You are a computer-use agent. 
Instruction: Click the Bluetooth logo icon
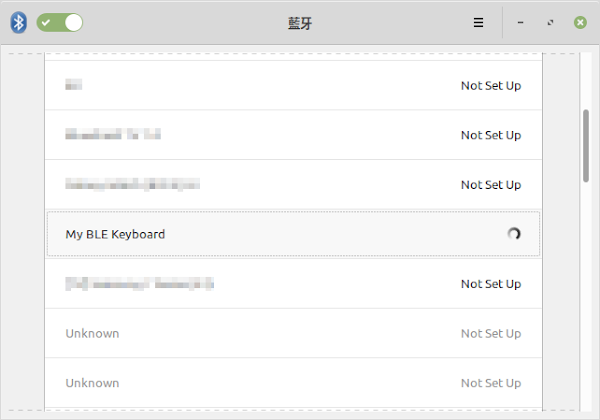point(18,23)
